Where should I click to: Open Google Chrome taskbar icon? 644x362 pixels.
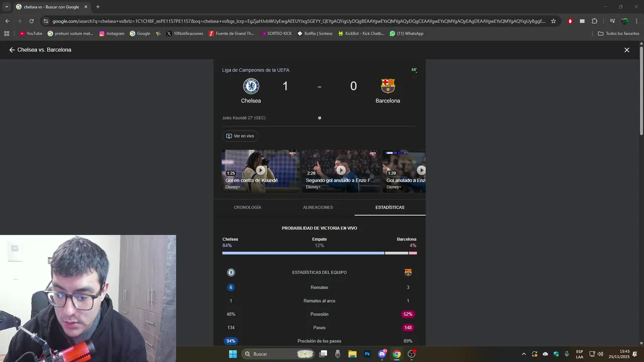point(396,354)
